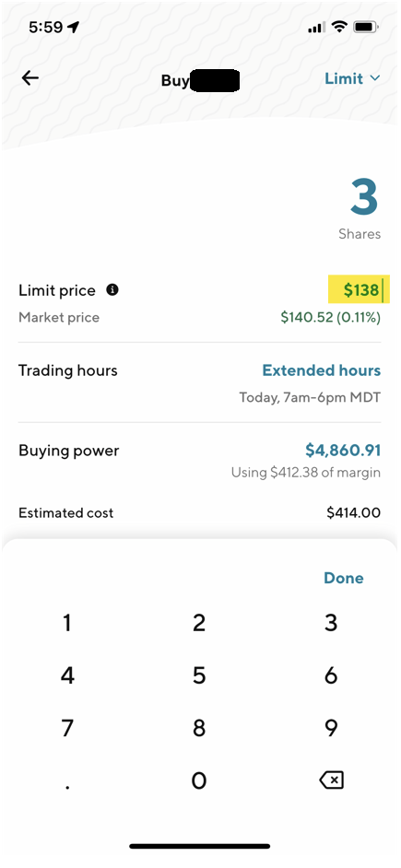
Task: Edit the 3 Shares quantity
Action: pyautogui.click(x=364, y=197)
